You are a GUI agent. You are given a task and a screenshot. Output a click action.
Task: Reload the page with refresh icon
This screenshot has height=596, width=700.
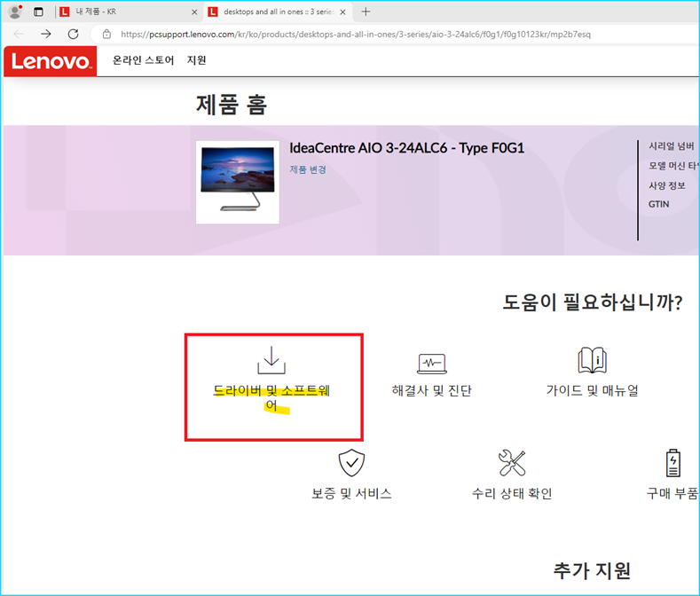[74, 34]
